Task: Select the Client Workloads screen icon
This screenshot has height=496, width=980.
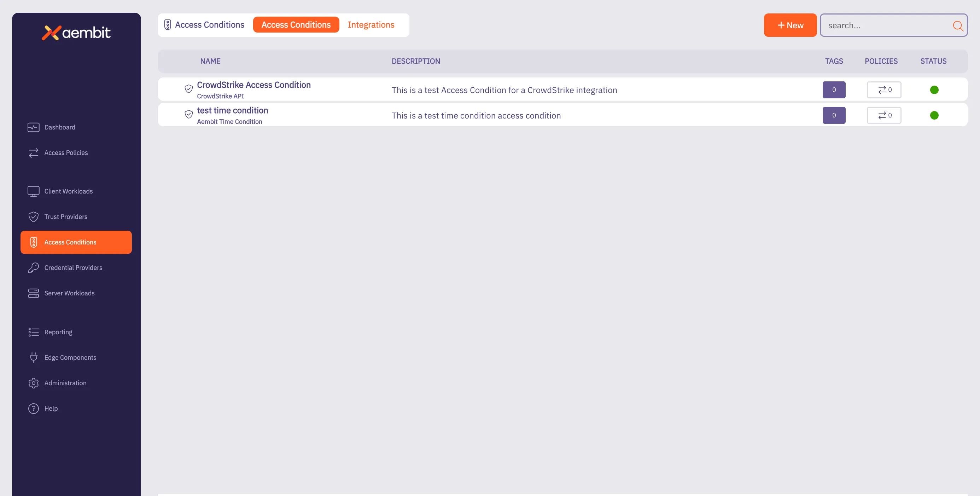Action: [x=34, y=191]
